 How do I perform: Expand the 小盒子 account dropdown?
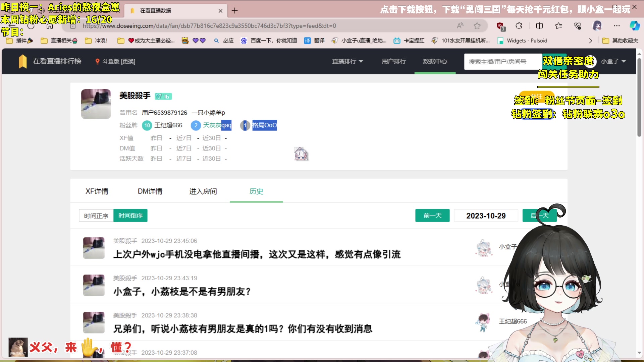point(613,61)
